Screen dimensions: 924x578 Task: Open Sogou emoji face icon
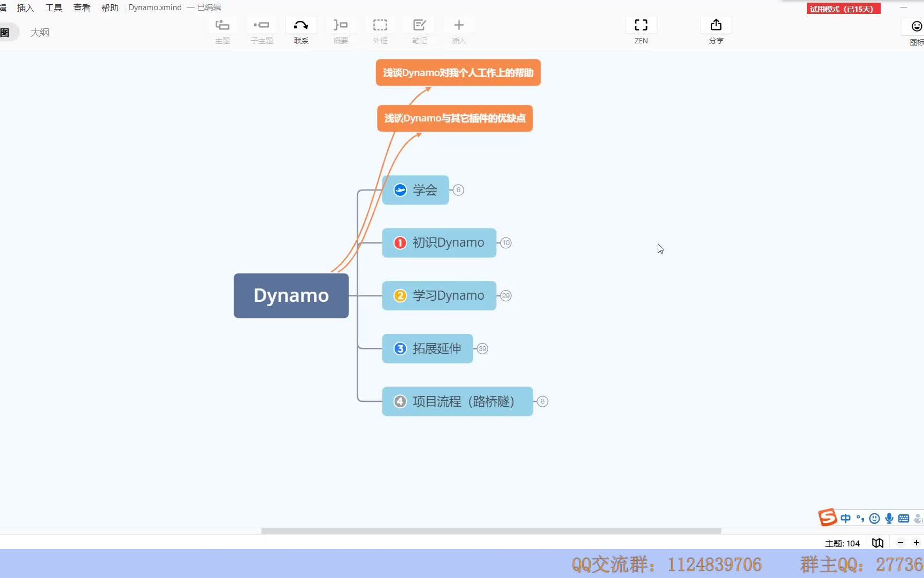[875, 518]
